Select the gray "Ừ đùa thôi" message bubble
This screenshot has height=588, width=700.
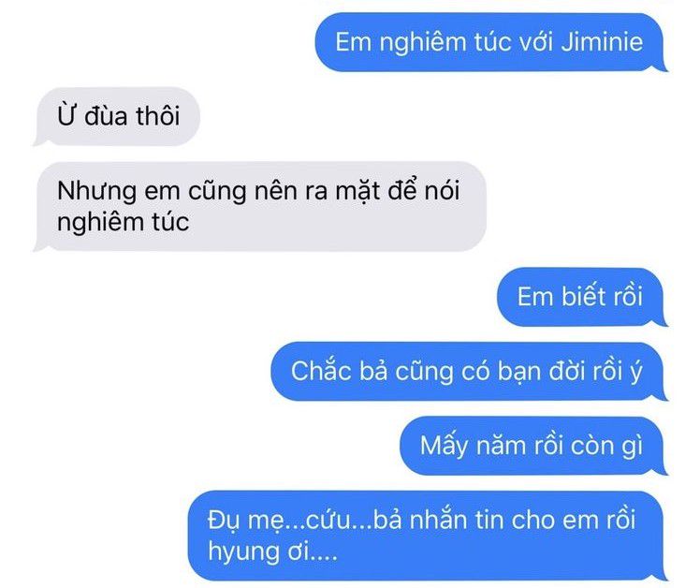pos(117,117)
